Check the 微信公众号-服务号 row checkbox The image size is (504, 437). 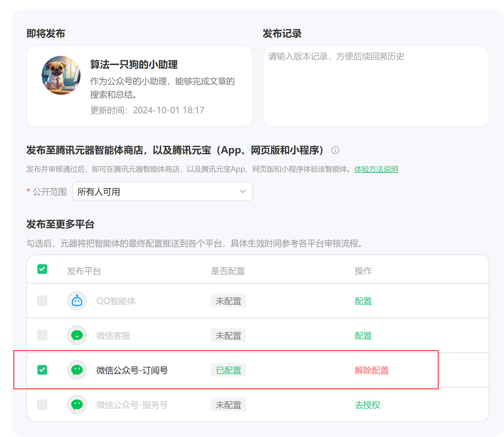(x=42, y=404)
